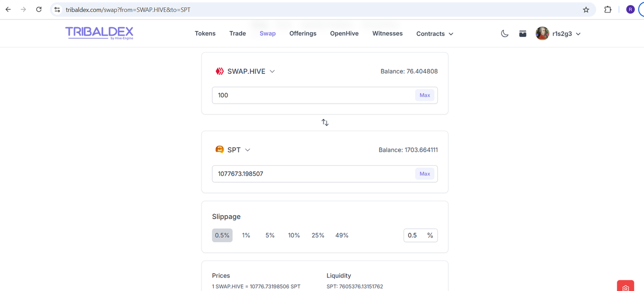Screen dimensions: 644x291
Task: Click the Liquidity label
Action: coord(339,275)
